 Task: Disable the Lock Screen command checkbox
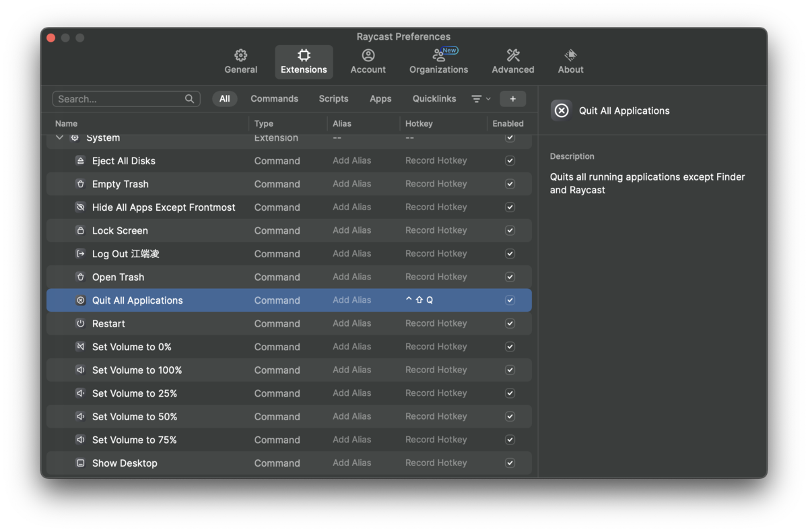pyautogui.click(x=510, y=230)
